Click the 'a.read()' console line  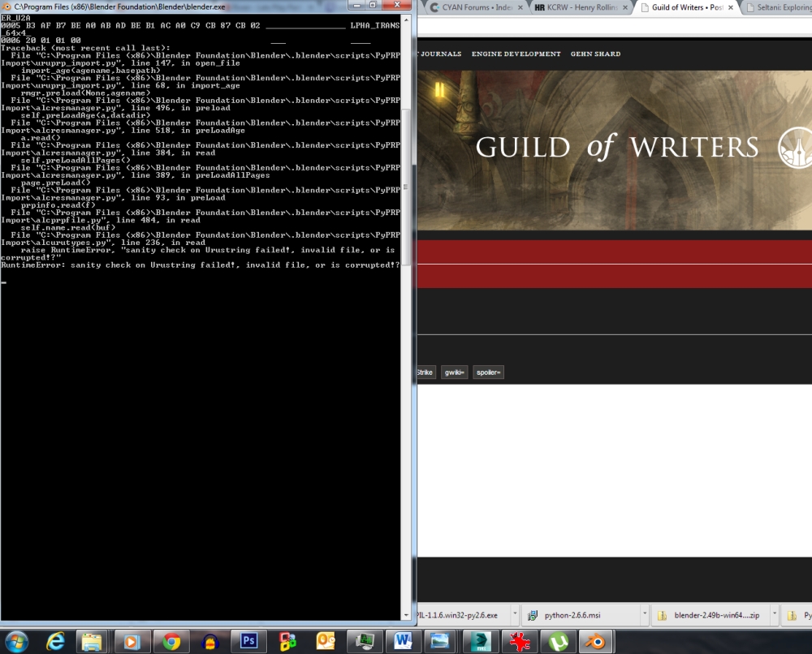[x=41, y=138]
